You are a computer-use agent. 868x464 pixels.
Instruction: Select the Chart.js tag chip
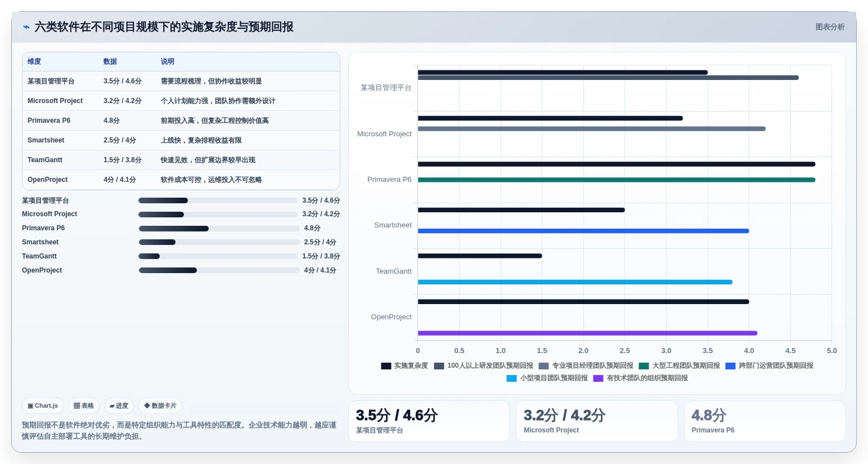(43, 405)
